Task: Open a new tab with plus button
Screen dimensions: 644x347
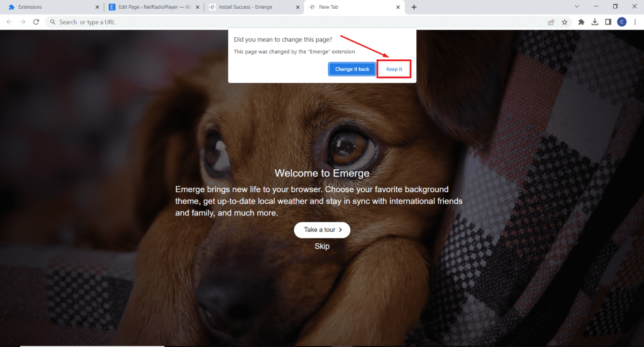Action: pyautogui.click(x=414, y=7)
